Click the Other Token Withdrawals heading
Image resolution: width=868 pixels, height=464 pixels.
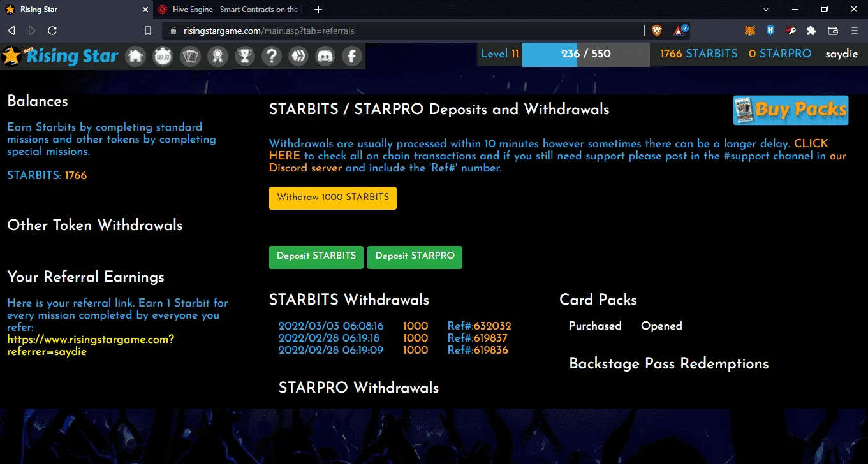coord(95,226)
